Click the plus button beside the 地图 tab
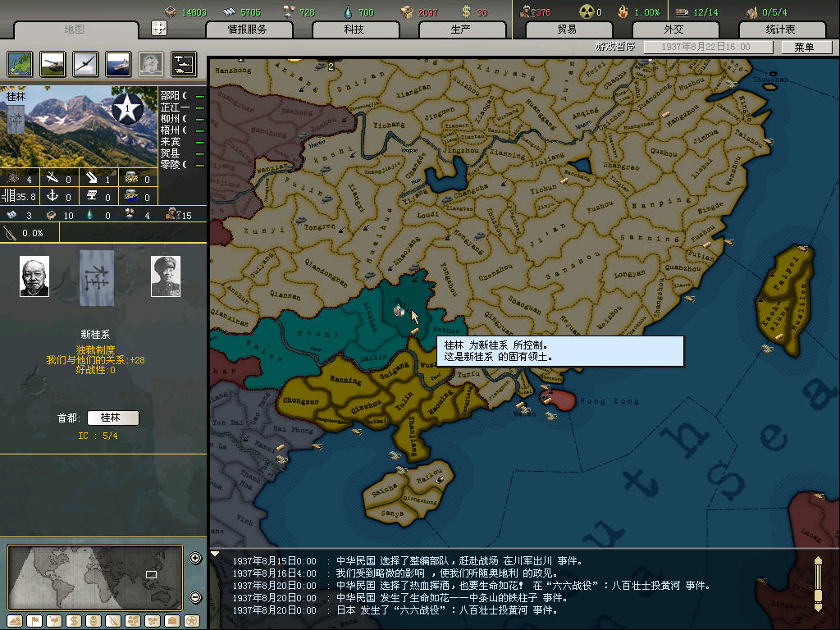This screenshot has height=630, width=840. pyautogui.click(x=158, y=28)
